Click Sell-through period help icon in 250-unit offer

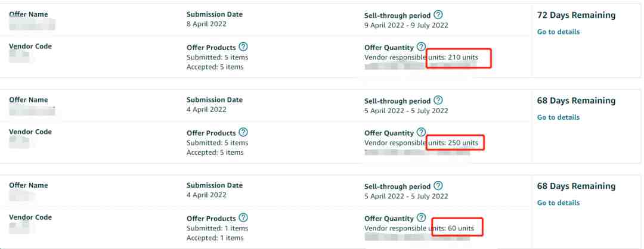(438, 100)
